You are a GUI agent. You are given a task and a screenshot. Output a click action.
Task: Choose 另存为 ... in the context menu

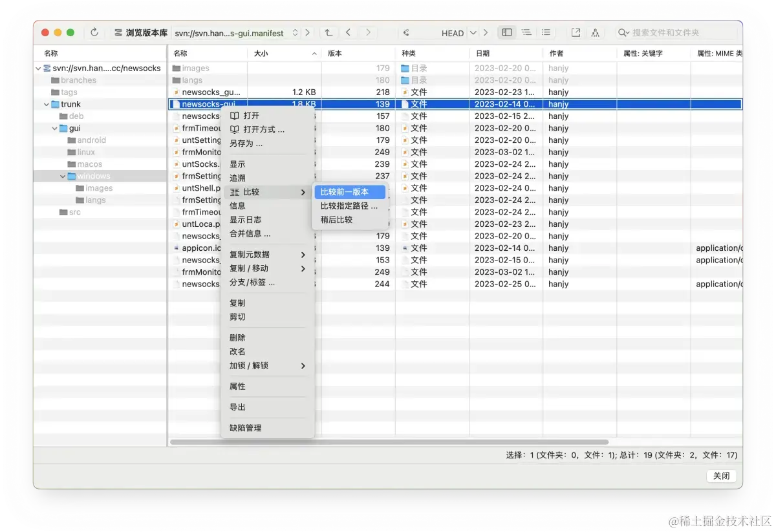(268, 144)
